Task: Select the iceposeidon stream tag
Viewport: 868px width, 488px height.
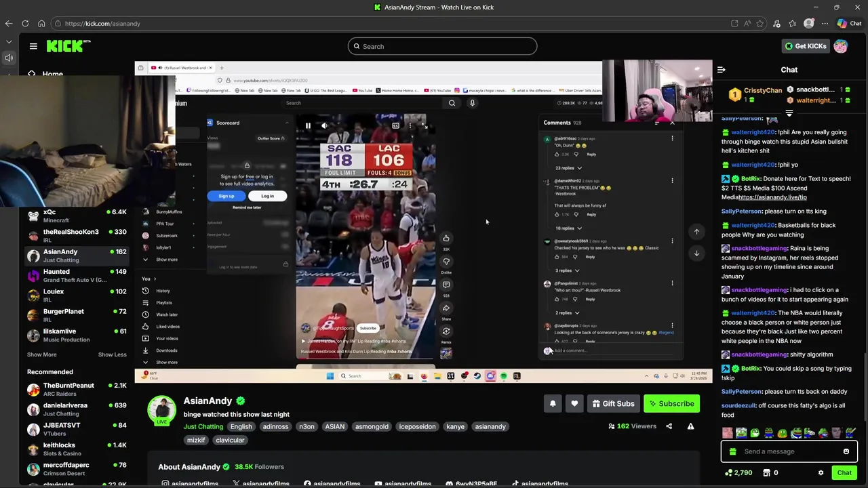Action: point(417,426)
